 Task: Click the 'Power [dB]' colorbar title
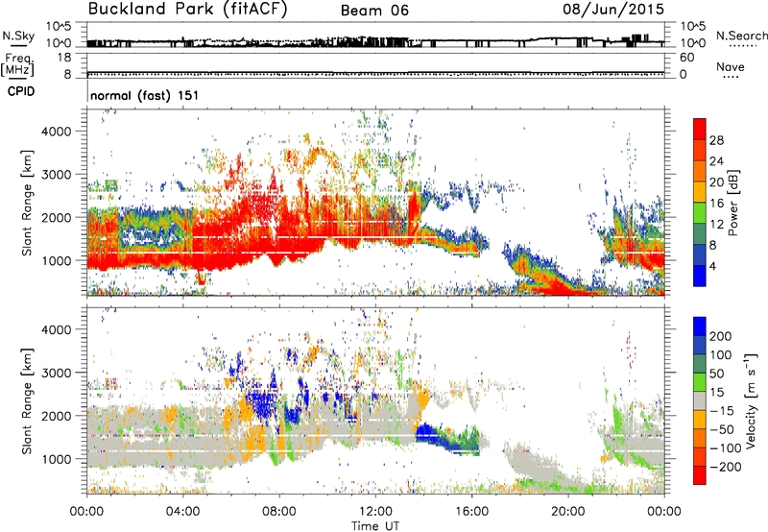coord(732,203)
